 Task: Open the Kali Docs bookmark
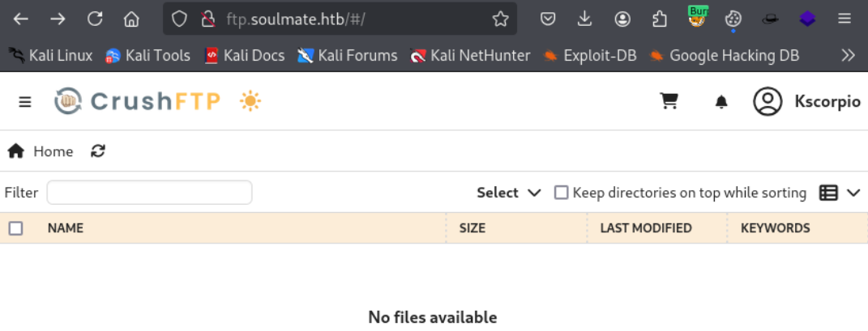[x=244, y=55]
